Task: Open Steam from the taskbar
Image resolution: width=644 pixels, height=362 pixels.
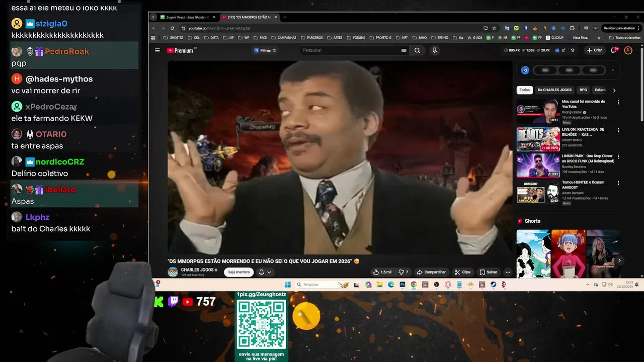Action: coord(493,285)
